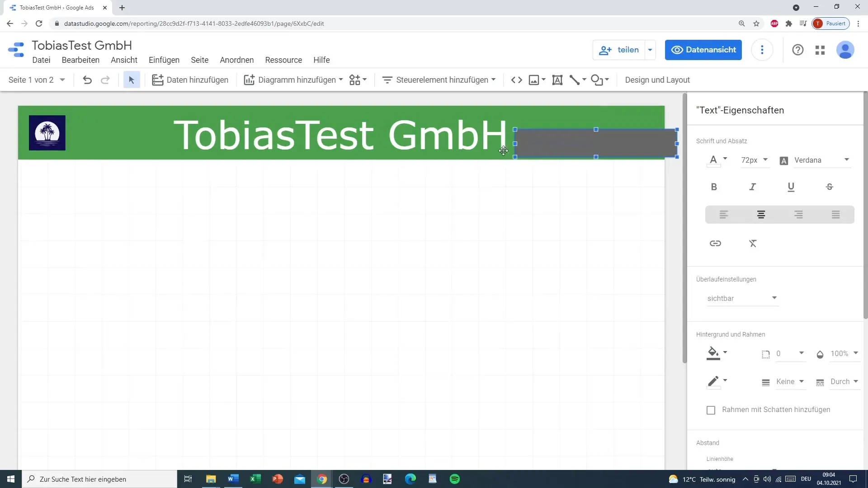Open the font color picker
Image resolution: width=868 pixels, height=488 pixels.
(x=717, y=160)
